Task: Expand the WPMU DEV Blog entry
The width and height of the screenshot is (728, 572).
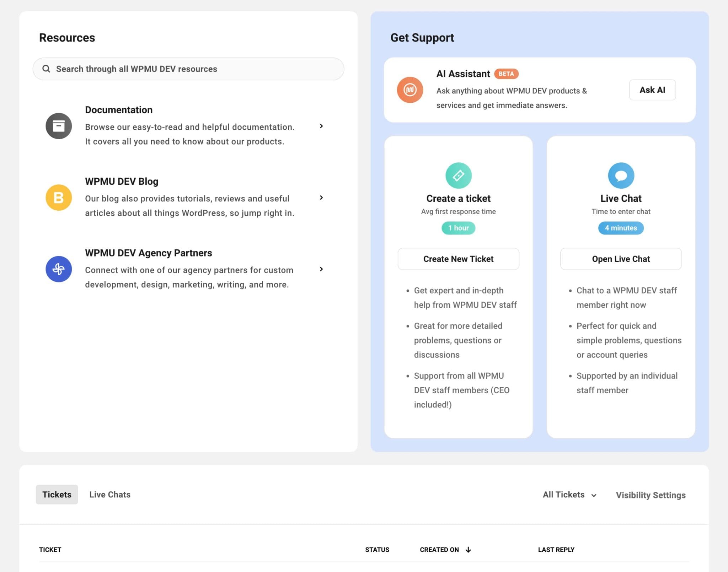Action: pos(322,198)
